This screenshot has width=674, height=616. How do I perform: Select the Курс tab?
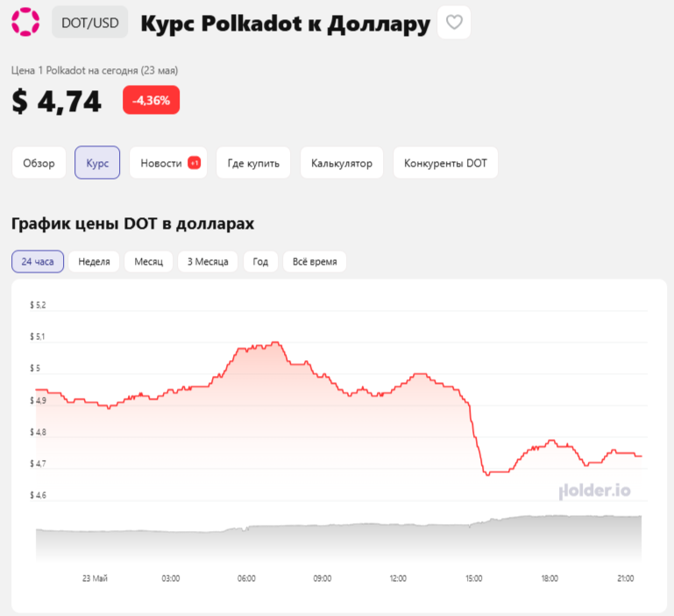(97, 163)
